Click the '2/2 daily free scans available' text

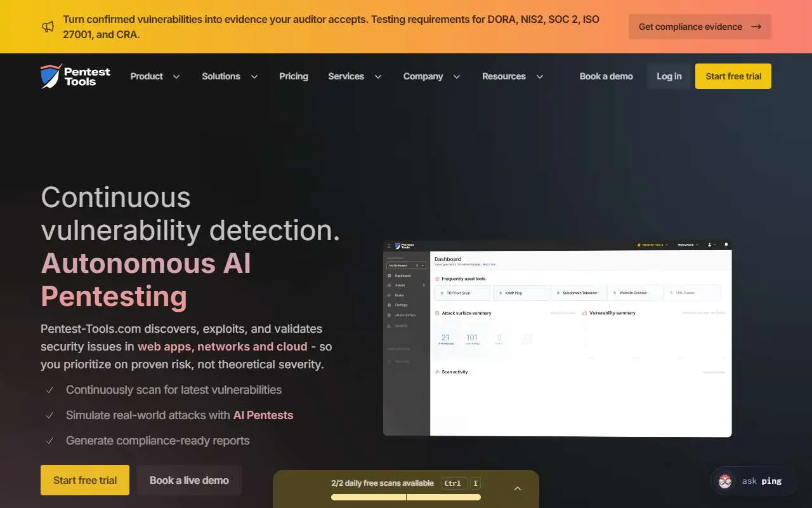pos(383,483)
